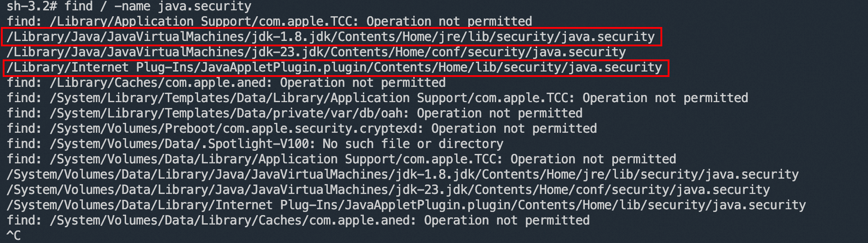
Task: Click the /System/Volumes/Data/Library/Caches/com.apple.aned error line
Action: click(298, 220)
